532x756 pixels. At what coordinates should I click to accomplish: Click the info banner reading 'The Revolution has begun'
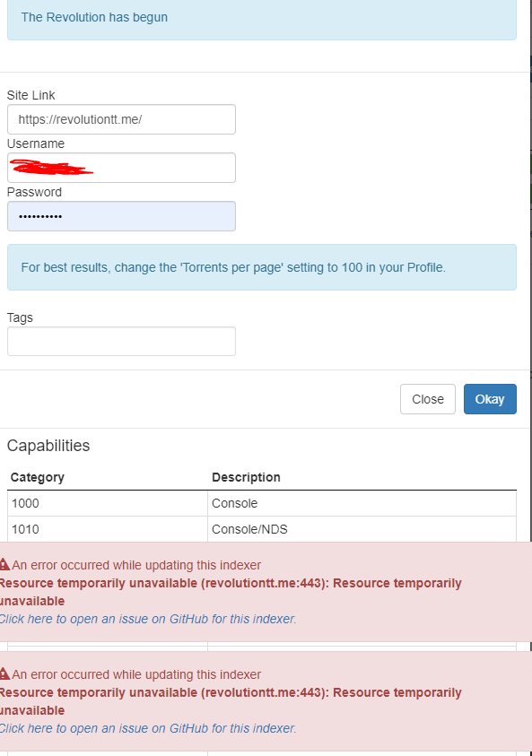click(x=94, y=17)
